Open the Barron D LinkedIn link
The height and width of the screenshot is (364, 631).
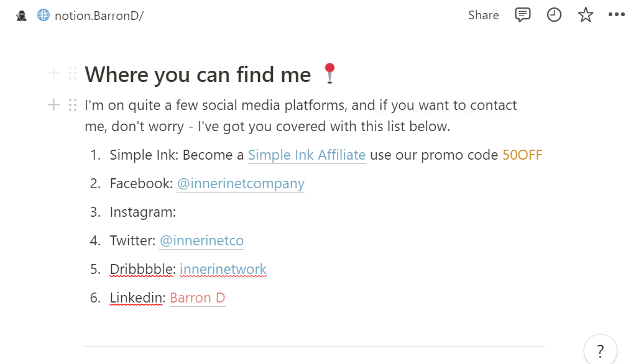197,298
